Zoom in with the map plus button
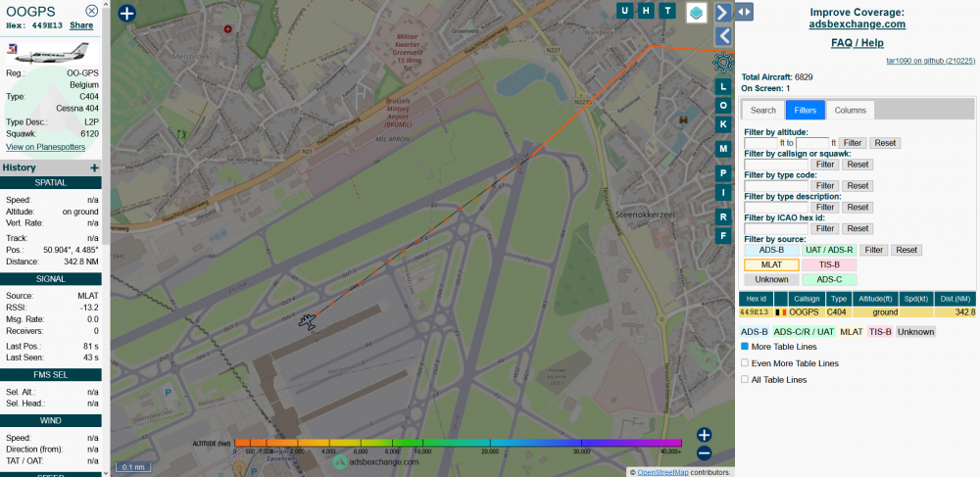The height and width of the screenshot is (477, 980). [x=705, y=435]
